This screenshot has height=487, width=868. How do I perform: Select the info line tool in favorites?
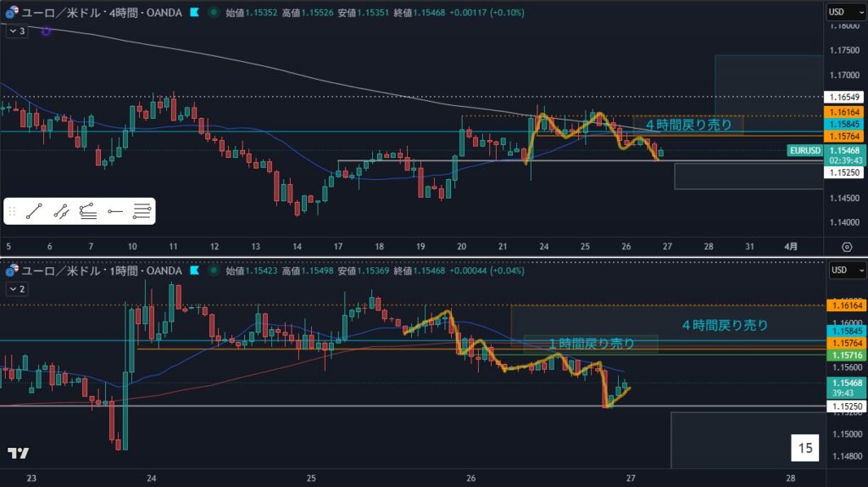(61, 211)
